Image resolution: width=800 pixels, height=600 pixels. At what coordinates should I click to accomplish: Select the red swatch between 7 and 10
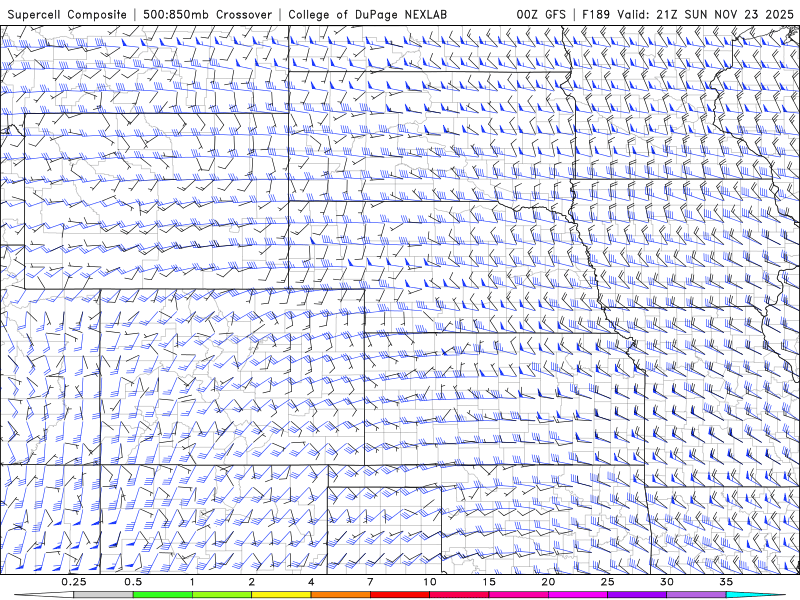click(x=399, y=595)
